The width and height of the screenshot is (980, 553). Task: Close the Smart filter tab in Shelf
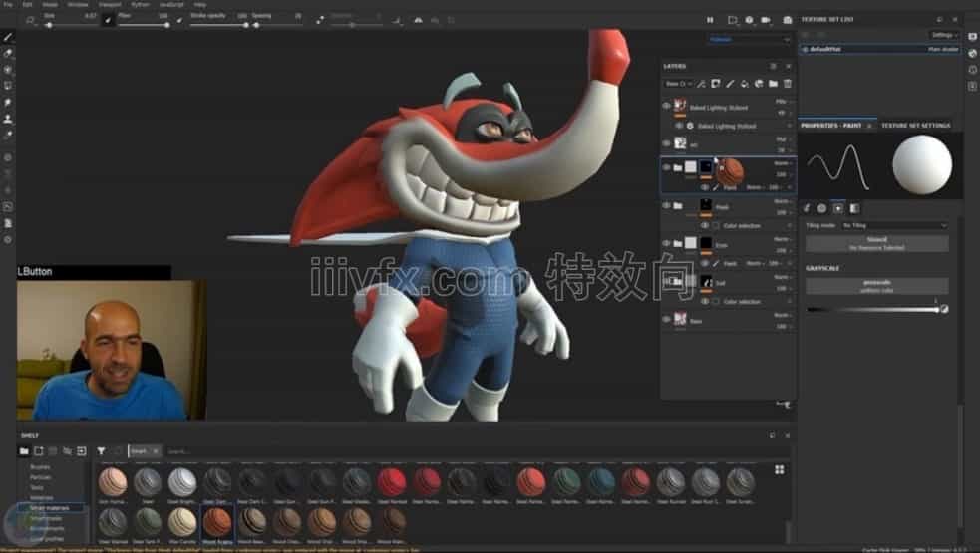pos(156,451)
